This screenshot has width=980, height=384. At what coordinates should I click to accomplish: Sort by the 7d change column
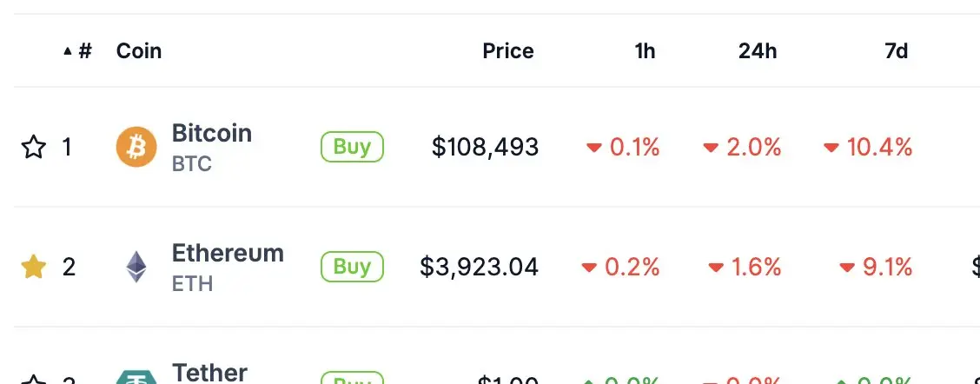pos(896,51)
